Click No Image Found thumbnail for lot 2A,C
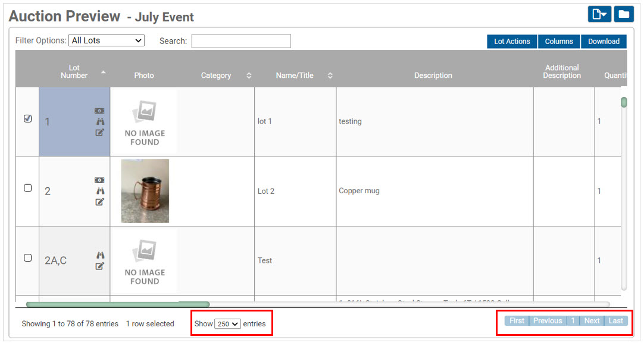644x343 pixels. [145, 261]
